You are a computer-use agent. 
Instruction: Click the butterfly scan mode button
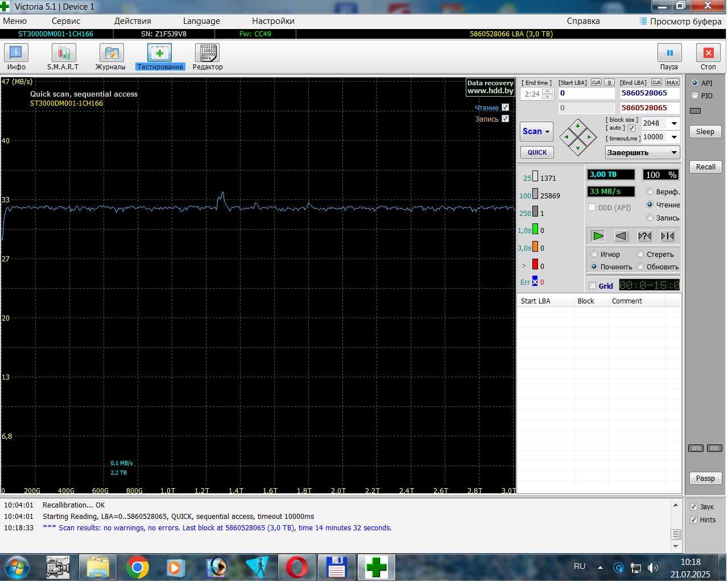668,236
